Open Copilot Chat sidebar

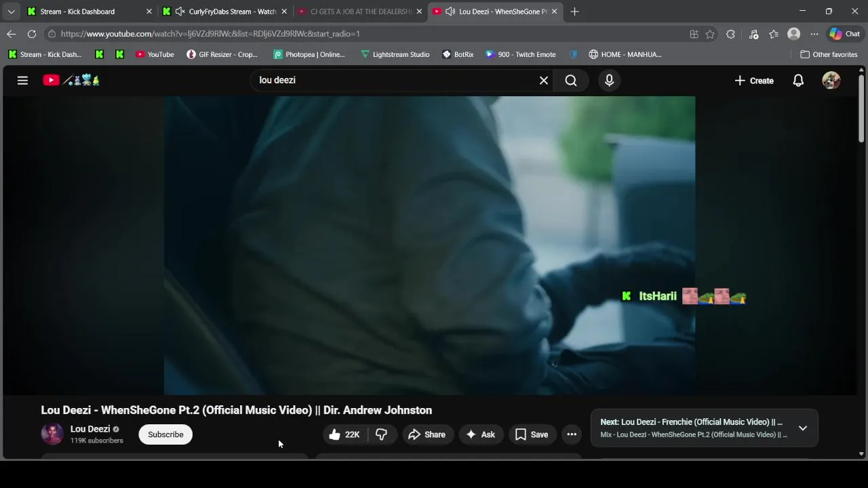point(845,34)
